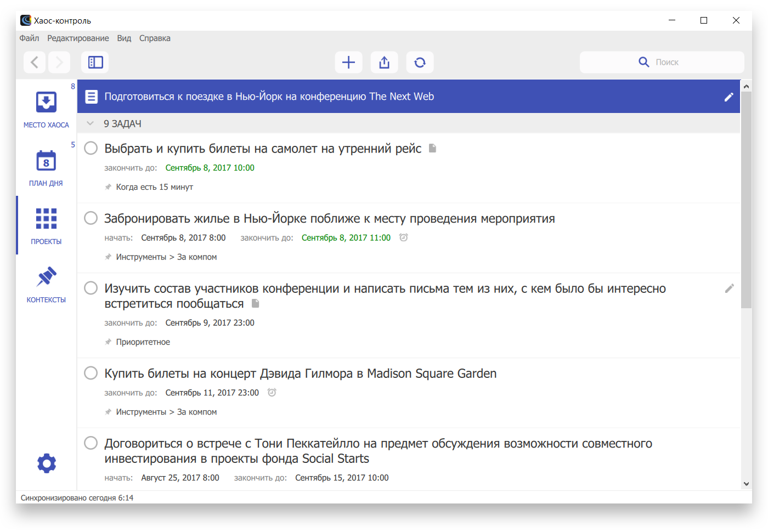Focus the Поиск search field
The width and height of the screenshot is (768, 532).
tap(662, 62)
